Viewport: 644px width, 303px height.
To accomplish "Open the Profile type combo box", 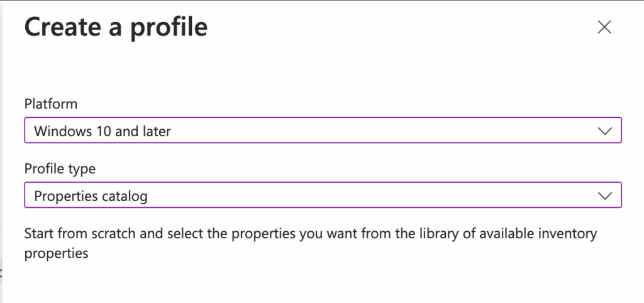I will (x=323, y=196).
